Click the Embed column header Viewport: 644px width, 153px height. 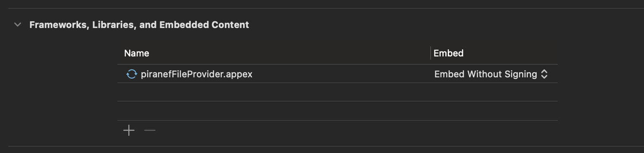tap(448, 53)
